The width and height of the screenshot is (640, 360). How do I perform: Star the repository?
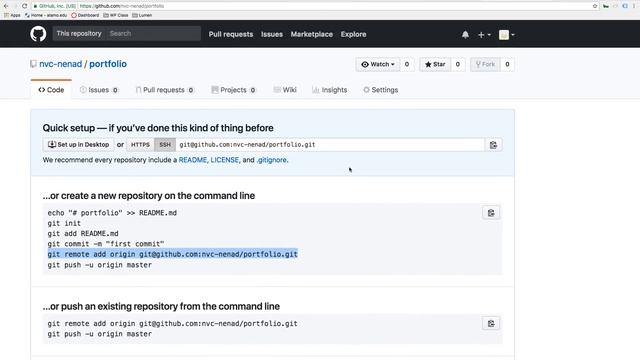tap(435, 64)
